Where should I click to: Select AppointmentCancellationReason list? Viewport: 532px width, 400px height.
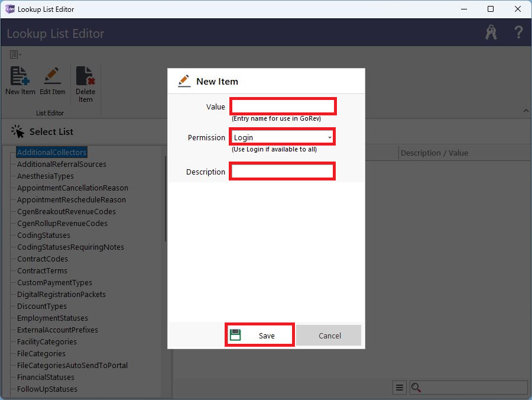[73, 188]
